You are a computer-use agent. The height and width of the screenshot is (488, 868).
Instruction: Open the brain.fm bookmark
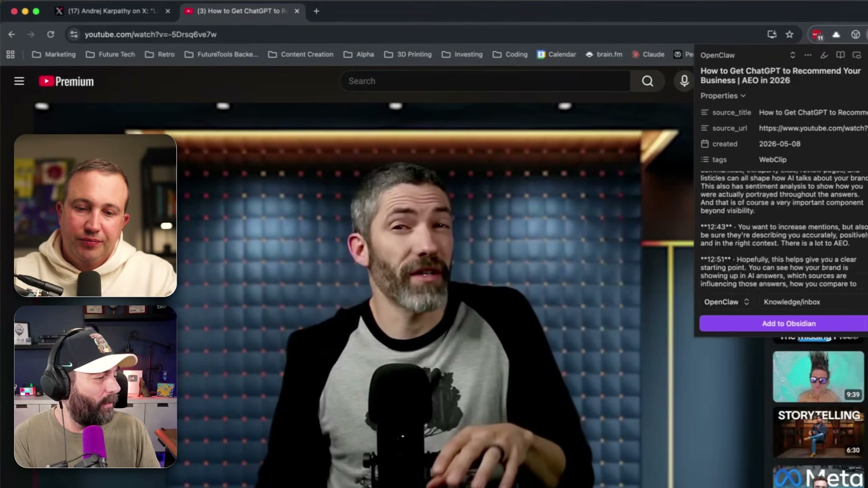pyautogui.click(x=604, y=54)
